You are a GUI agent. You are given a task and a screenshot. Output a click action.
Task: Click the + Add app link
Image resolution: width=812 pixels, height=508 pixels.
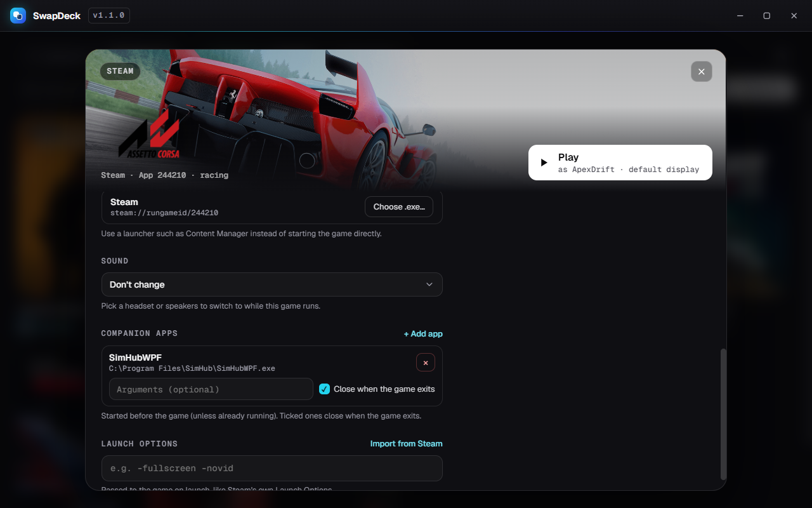click(x=423, y=333)
